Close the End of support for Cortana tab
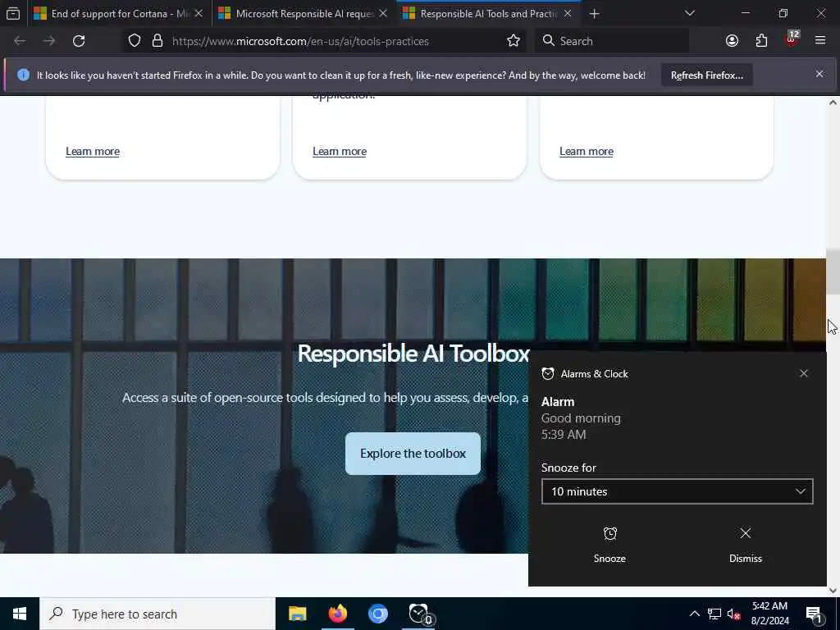 [x=199, y=13]
